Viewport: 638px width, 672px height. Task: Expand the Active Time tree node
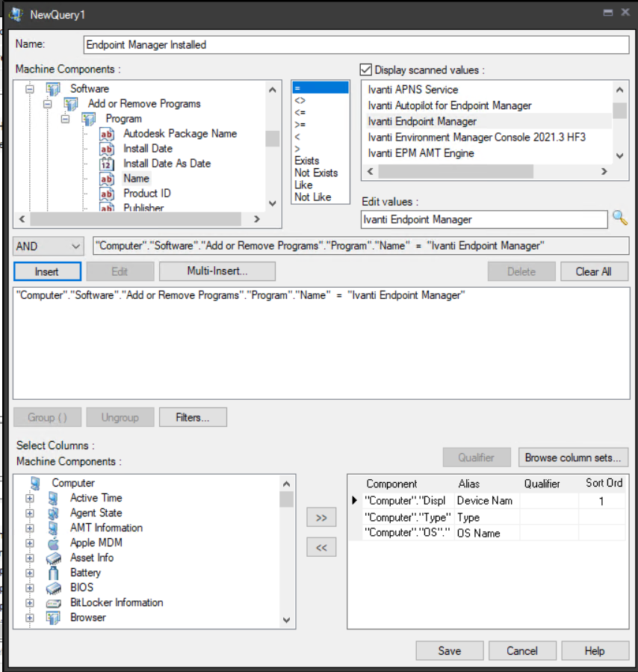[x=30, y=498]
